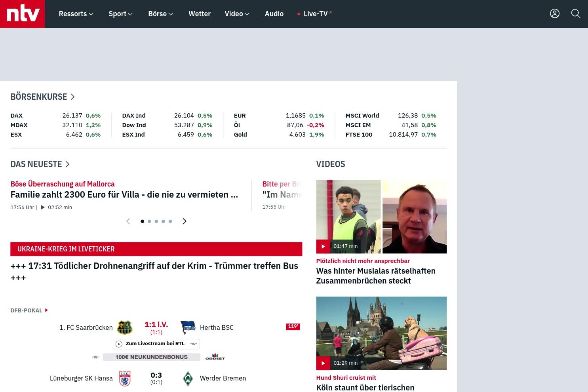Click the play circle icon beside Zum Livestream
Screen dimensions: 588x392
[119, 344]
